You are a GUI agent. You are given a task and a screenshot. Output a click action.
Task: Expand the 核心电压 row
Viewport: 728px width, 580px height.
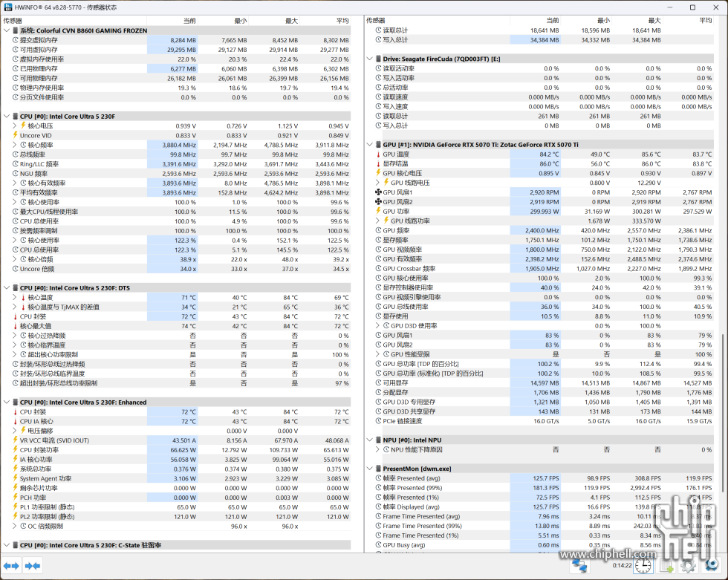click(14, 126)
